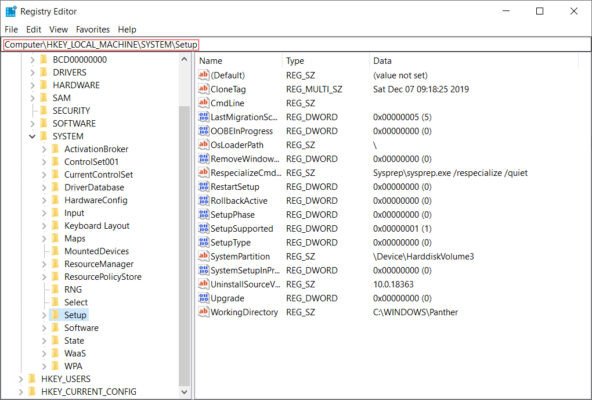The width and height of the screenshot is (592, 400).
Task: Expand the HKEY_CURRENT_CONFIG hive
Action: click(x=21, y=391)
